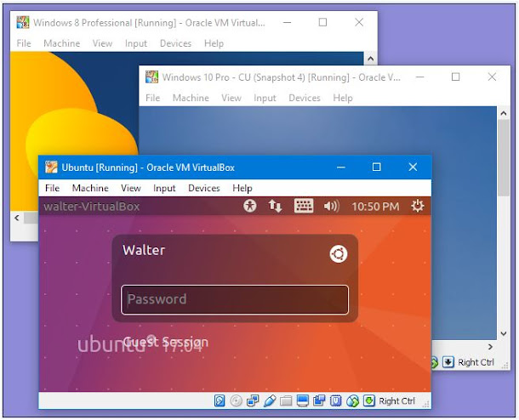
Task: Open File menu in Ubuntu VirtualBox window
Action: tap(52, 188)
